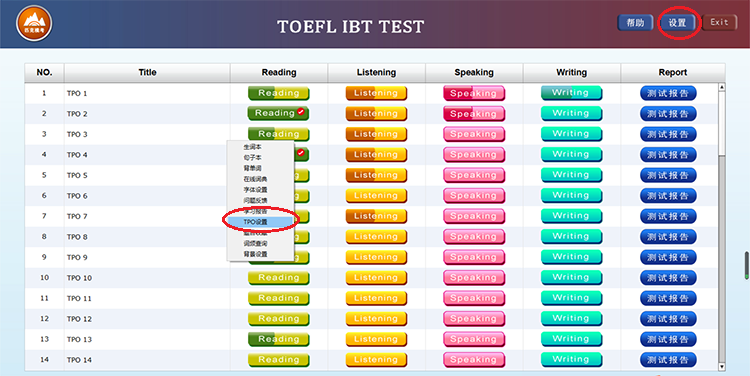Open Speaking for TPO 2
750x376 pixels.
[x=474, y=114]
